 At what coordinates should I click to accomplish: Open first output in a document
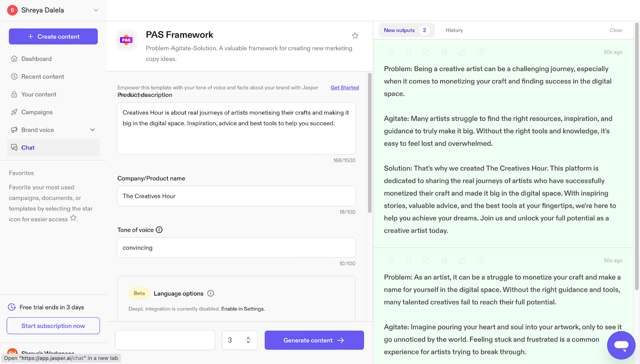click(444, 52)
